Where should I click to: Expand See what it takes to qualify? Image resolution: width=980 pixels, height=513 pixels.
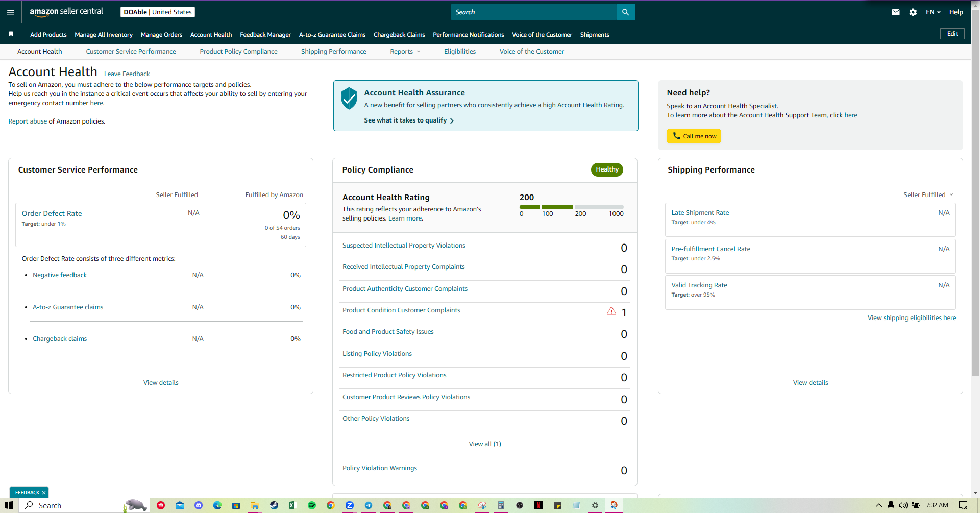click(409, 120)
